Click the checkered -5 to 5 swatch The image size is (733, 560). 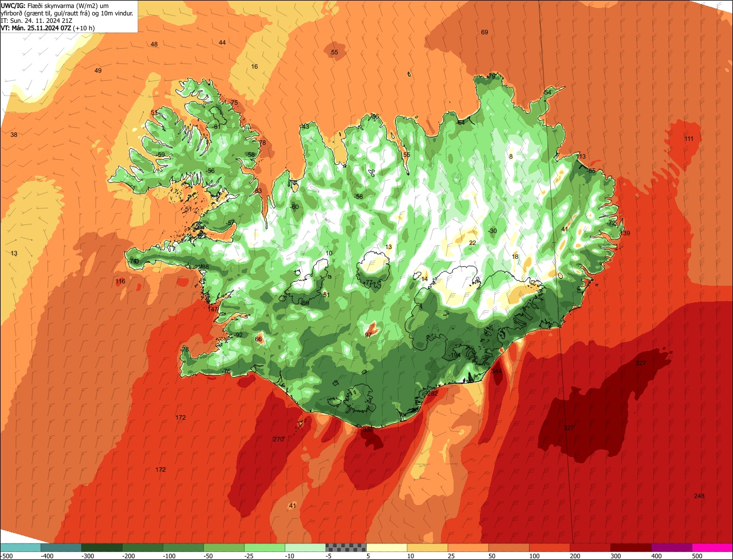pyautogui.click(x=346, y=547)
